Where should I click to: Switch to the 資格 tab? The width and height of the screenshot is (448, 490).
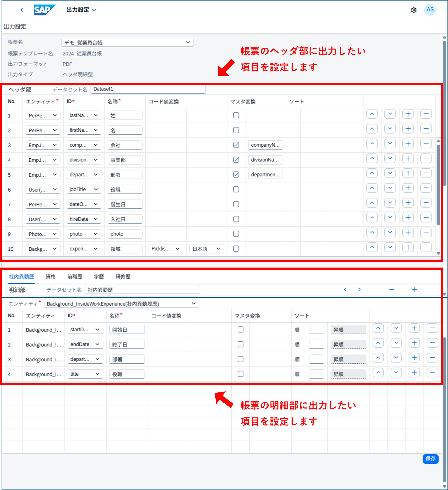pos(50,277)
